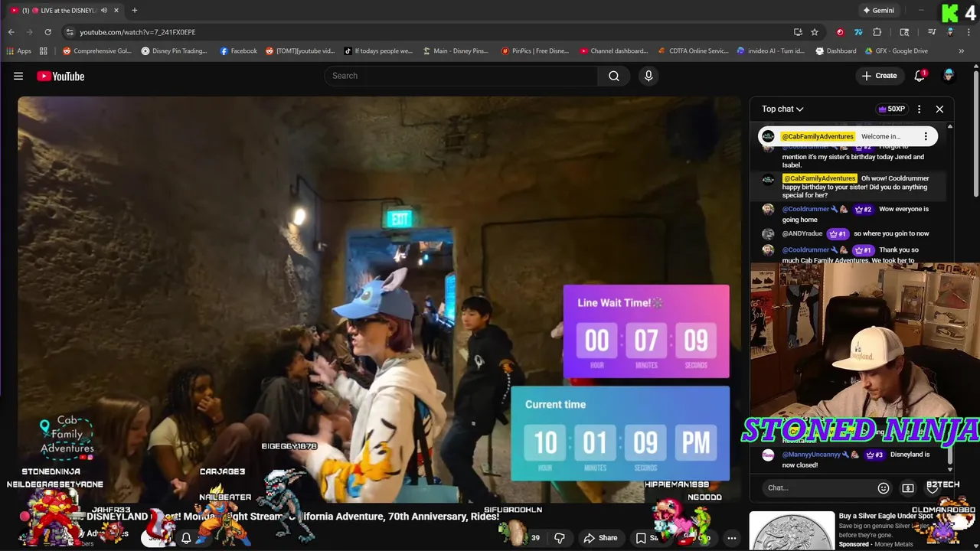Open Super Chat dollar icon

click(x=908, y=487)
